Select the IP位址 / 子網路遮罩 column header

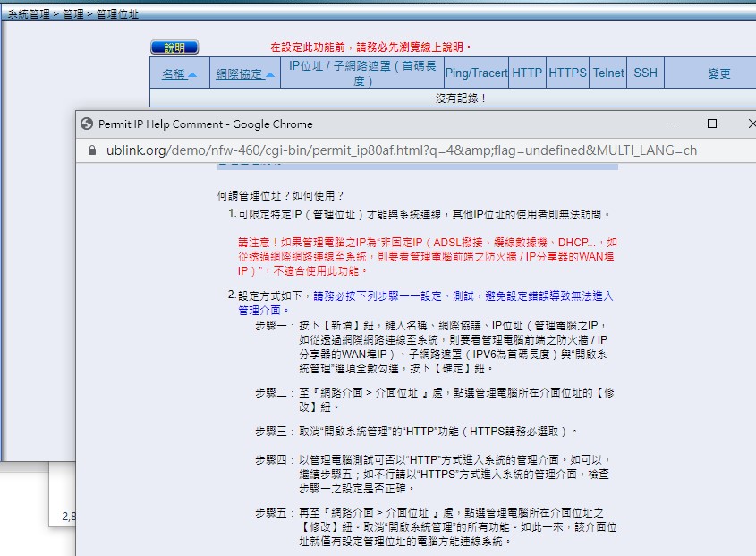coord(362,73)
